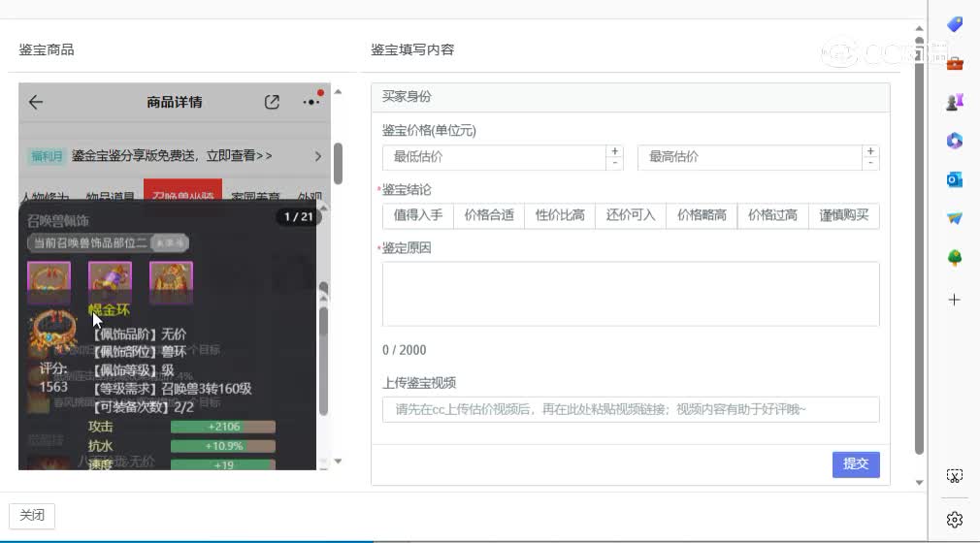Click the 提交 submit button
The width and height of the screenshot is (980, 543).
[856, 464]
